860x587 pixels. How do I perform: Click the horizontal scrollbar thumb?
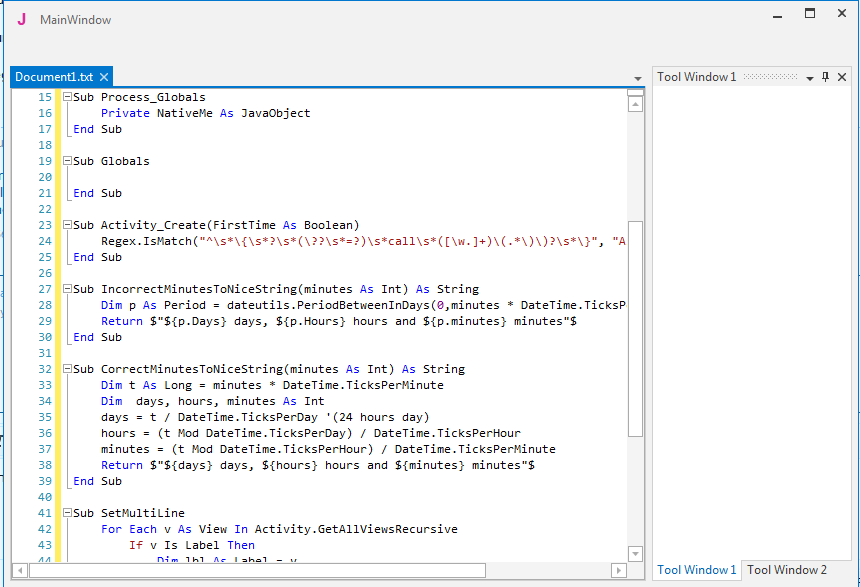point(257,571)
